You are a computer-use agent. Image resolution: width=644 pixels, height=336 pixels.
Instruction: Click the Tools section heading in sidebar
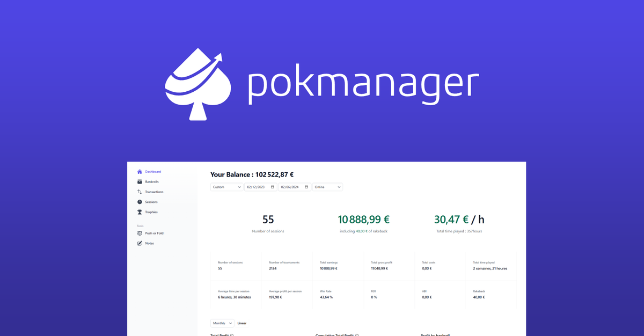click(140, 226)
